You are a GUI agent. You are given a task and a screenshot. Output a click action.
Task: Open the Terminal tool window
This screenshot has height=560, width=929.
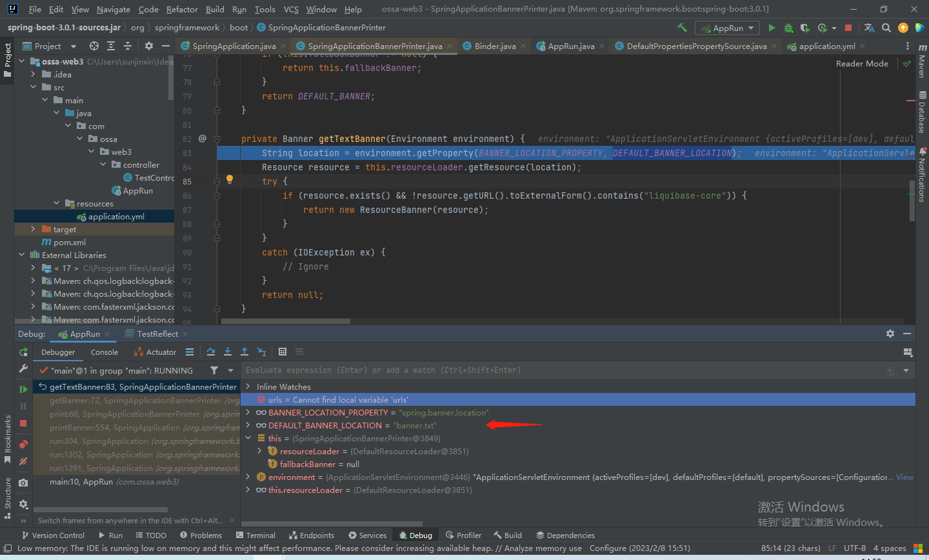coord(256,535)
